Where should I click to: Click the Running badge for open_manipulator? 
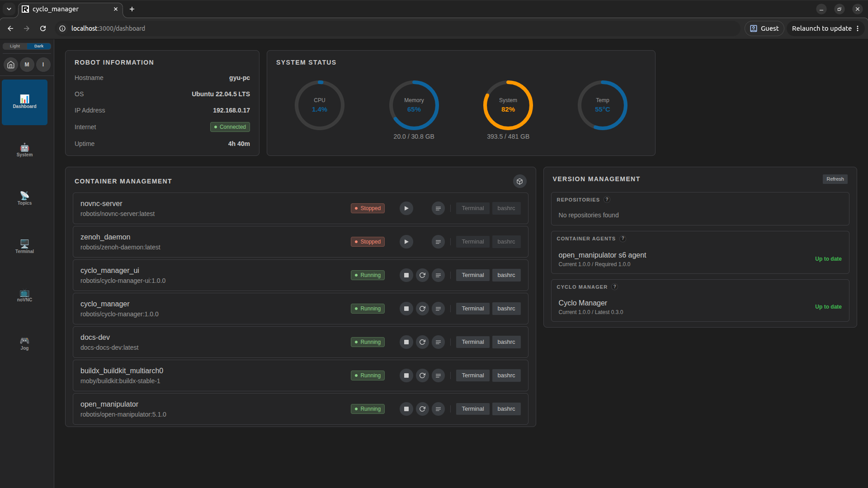(x=368, y=409)
